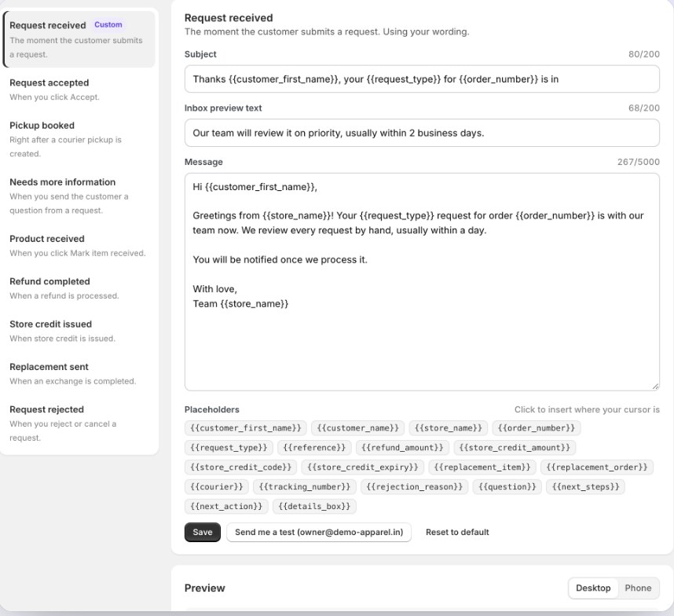
Task: Focus the Inbox preview text field
Action: 422,133
